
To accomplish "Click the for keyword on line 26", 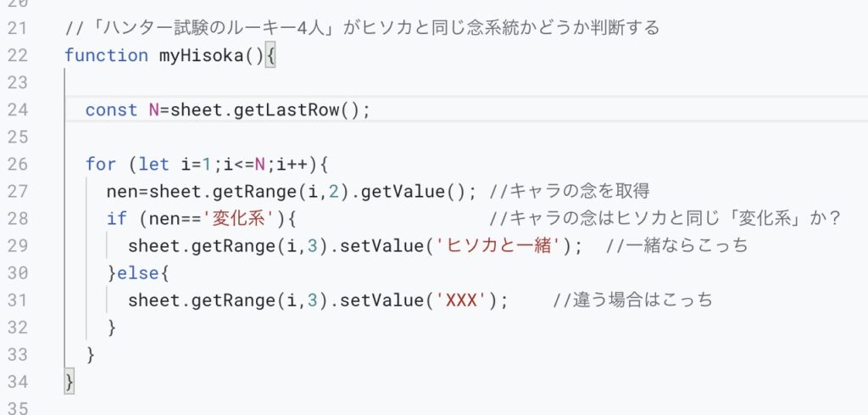I will (x=101, y=164).
